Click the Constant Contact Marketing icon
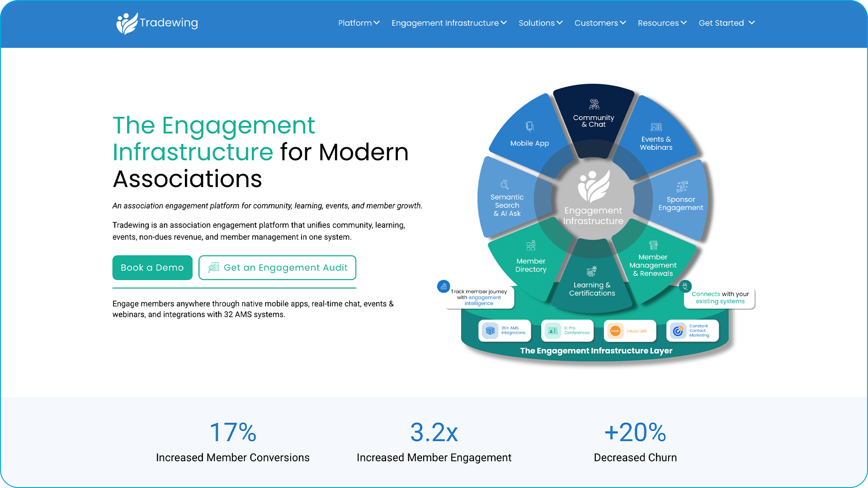The image size is (868, 488). [678, 331]
